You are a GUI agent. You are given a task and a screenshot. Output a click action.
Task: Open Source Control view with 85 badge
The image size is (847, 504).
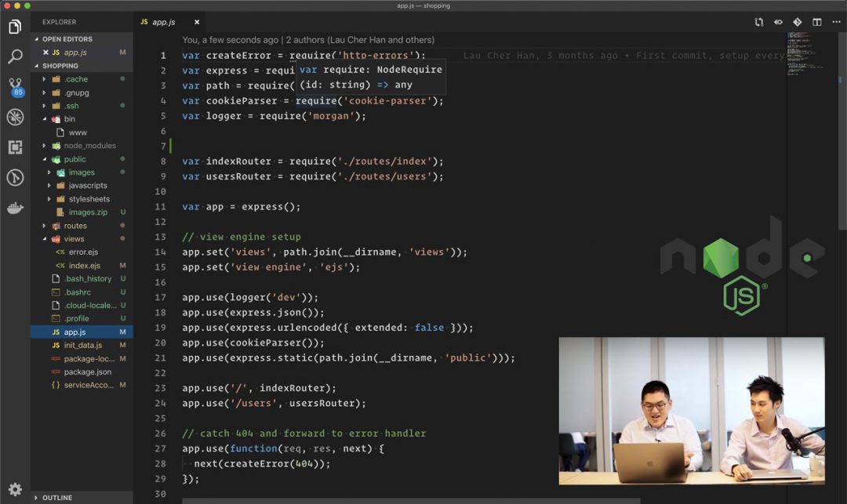click(16, 86)
